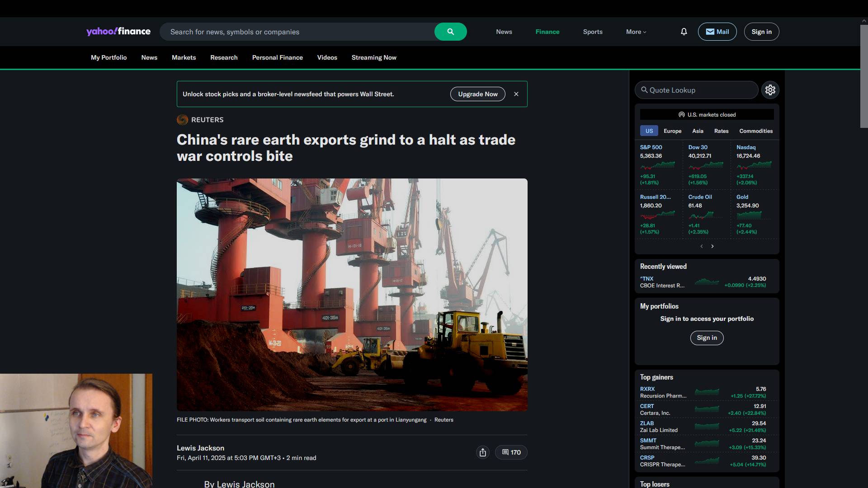868x488 pixels.
Task: Click Sign in under My portfolios
Action: [707, 338]
